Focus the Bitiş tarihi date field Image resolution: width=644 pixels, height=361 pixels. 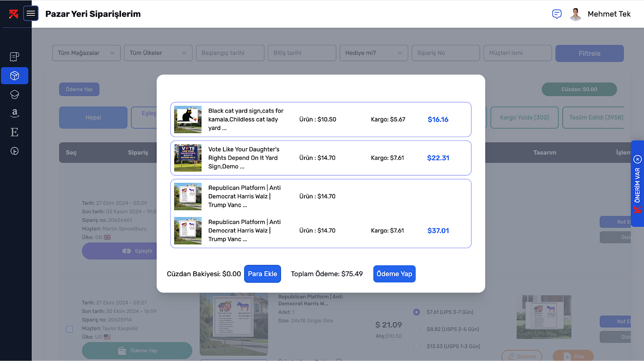point(302,53)
